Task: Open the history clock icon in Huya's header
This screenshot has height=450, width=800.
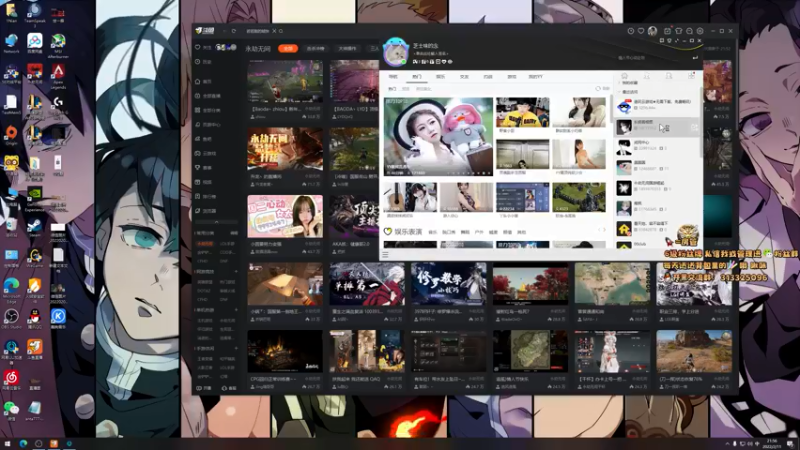Action: tap(631, 31)
